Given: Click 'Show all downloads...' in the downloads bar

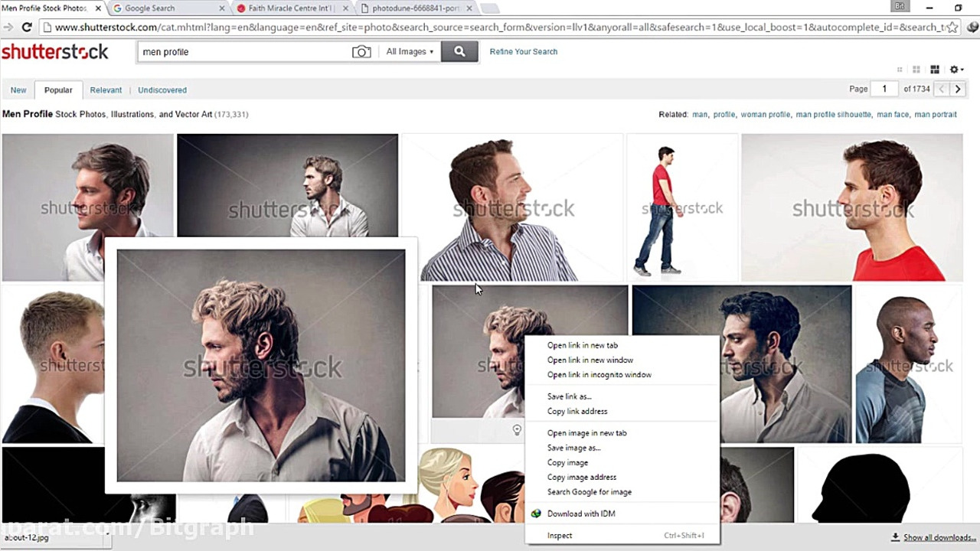Looking at the screenshot, I should pyautogui.click(x=939, y=538).
